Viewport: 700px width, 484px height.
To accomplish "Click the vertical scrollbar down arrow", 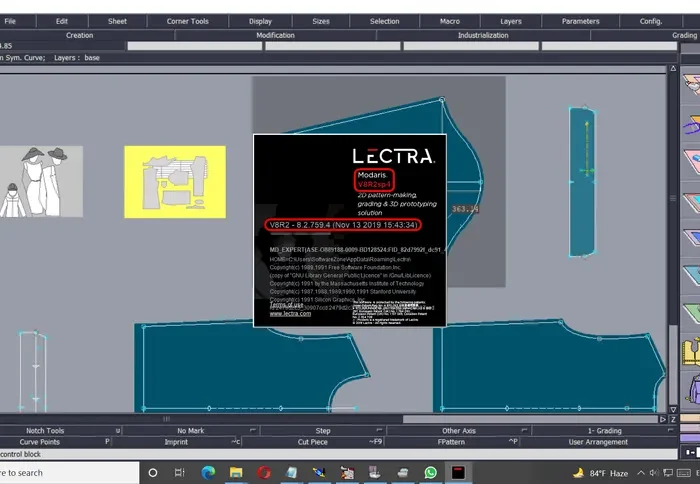I will tap(673, 409).
